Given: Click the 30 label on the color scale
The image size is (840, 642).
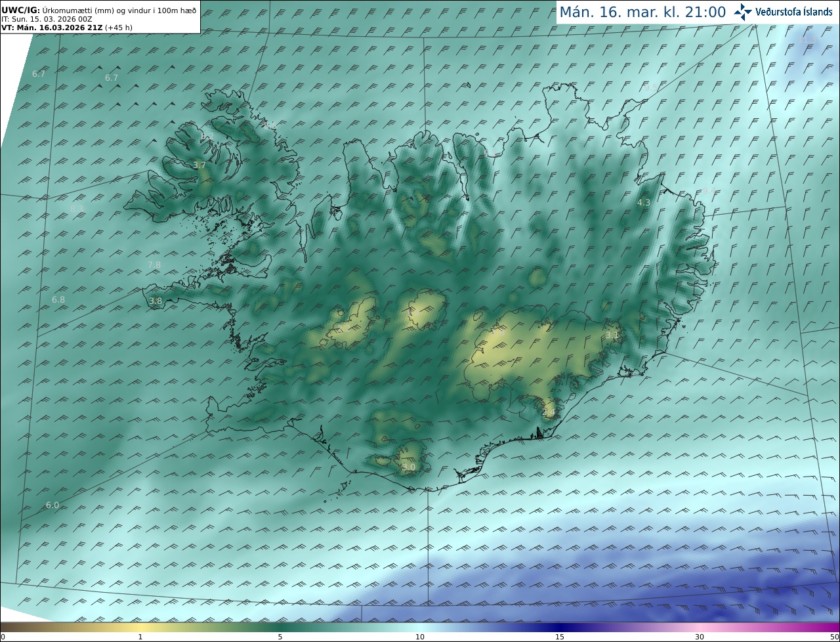Looking at the screenshot, I should click(x=700, y=637).
